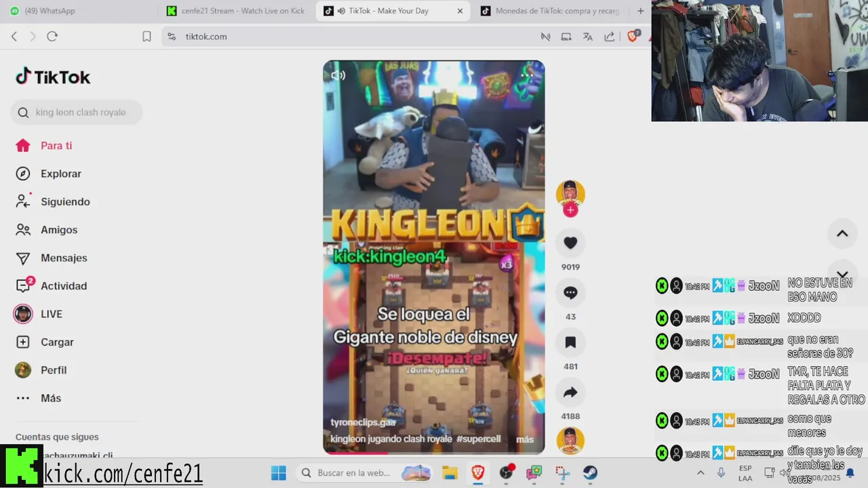Open Windows Start menu
The width and height of the screenshot is (868, 488).
[278, 472]
